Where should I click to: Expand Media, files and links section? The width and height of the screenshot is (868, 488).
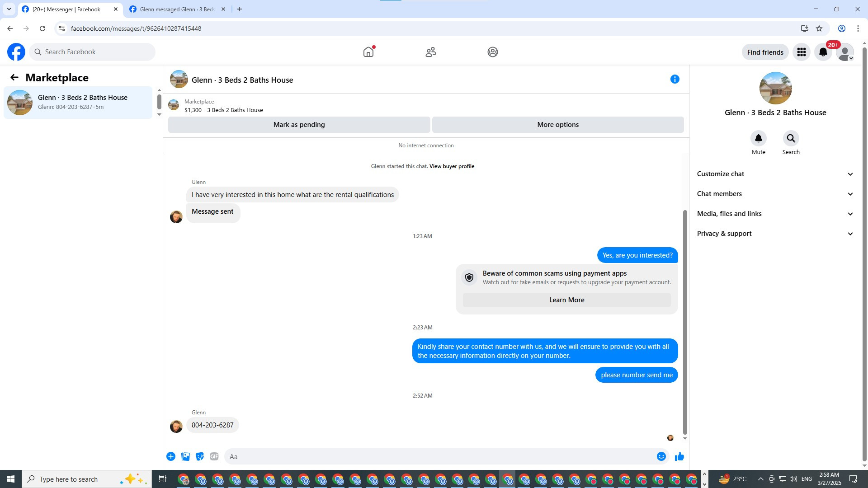775,214
